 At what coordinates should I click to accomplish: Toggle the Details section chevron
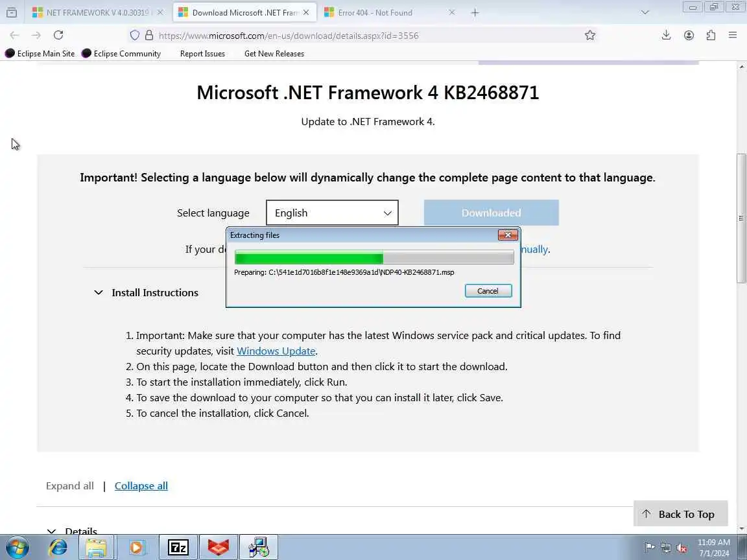coord(52,531)
